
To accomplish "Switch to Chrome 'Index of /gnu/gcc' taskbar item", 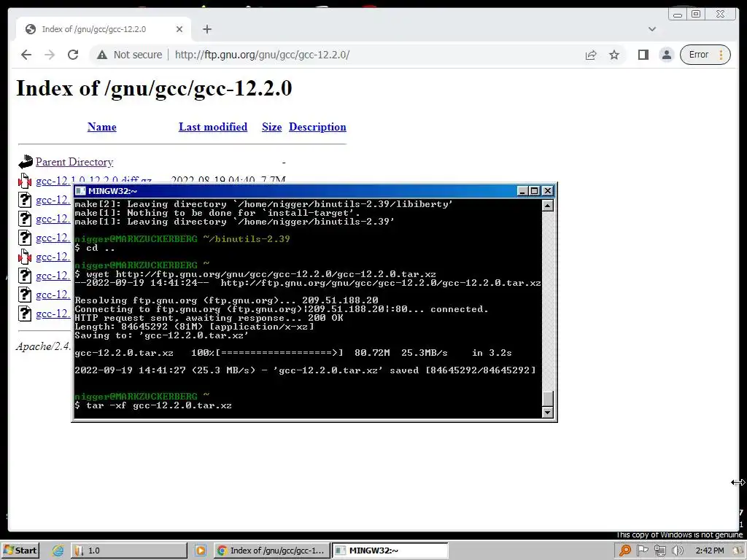I will [271, 551].
